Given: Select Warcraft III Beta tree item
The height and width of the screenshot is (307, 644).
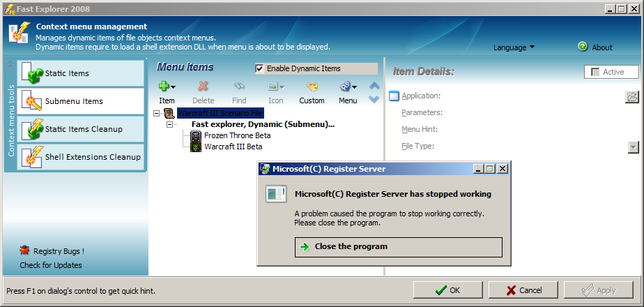Looking at the screenshot, I should tap(233, 147).
